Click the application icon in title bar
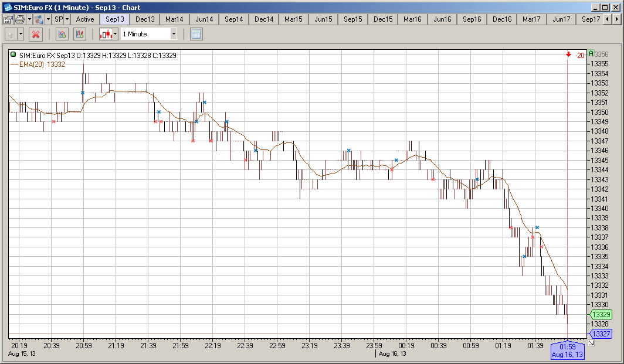Image resolution: width=624 pixels, height=364 pixels. (8, 7)
